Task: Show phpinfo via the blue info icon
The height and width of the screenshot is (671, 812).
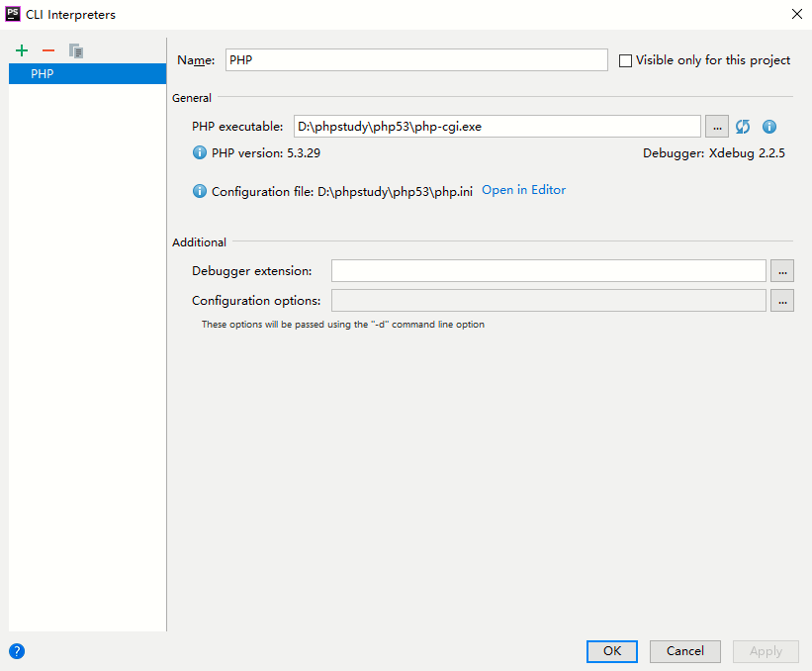Action: click(769, 127)
